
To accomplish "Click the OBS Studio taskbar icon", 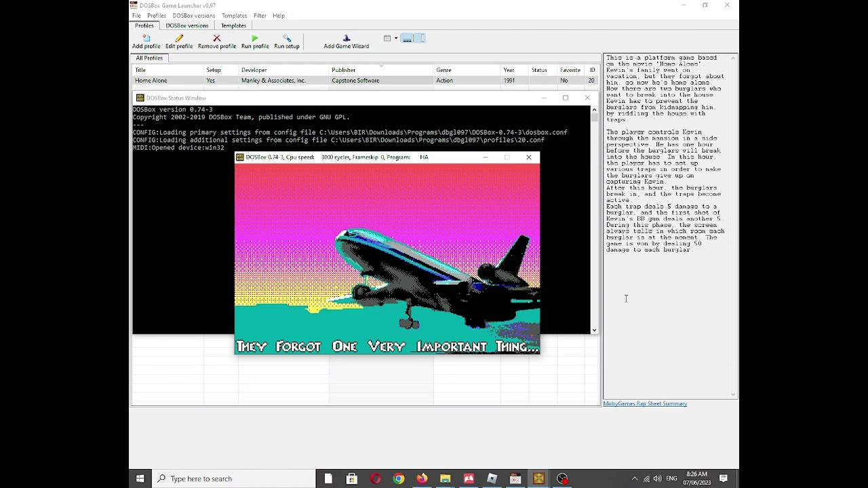I will (x=562, y=479).
